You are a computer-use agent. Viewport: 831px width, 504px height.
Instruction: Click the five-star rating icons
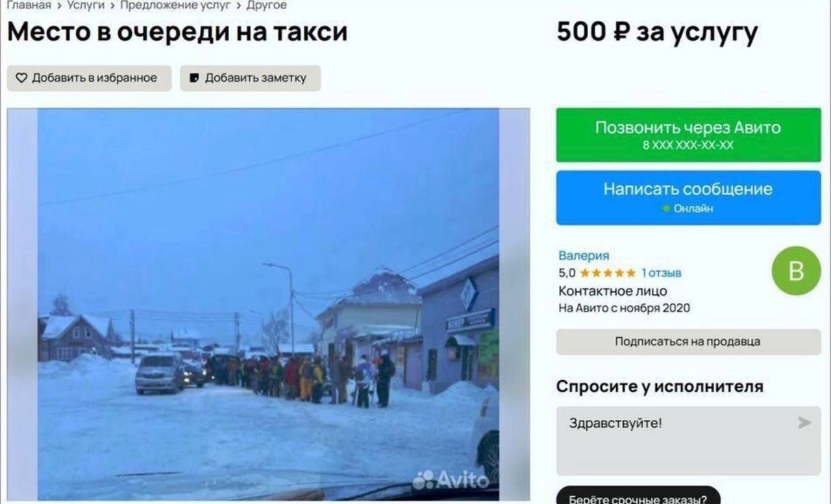coord(608,273)
